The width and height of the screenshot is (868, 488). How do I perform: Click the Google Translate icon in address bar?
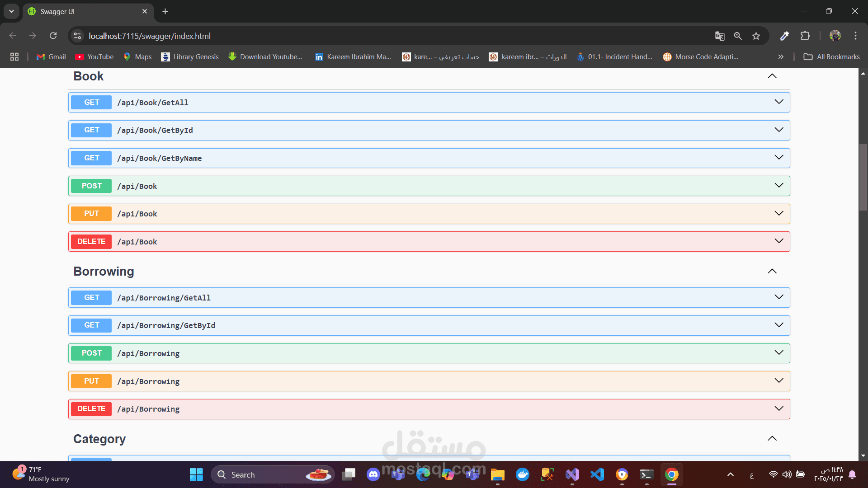[x=720, y=36]
